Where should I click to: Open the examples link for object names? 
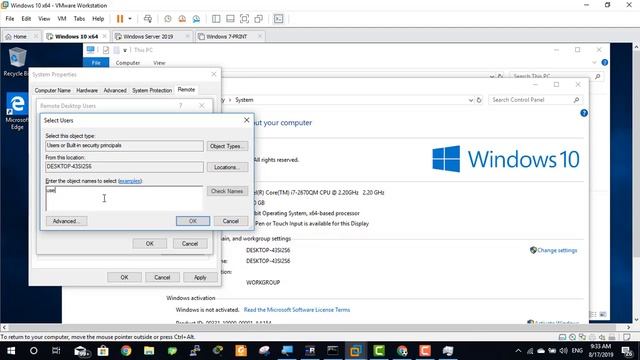click(130, 181)
